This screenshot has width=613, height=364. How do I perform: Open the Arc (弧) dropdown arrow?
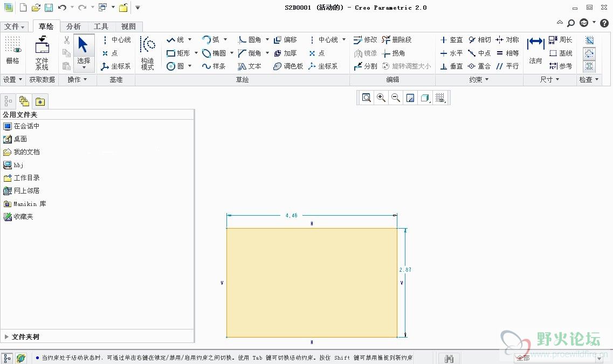click(225, 39)
